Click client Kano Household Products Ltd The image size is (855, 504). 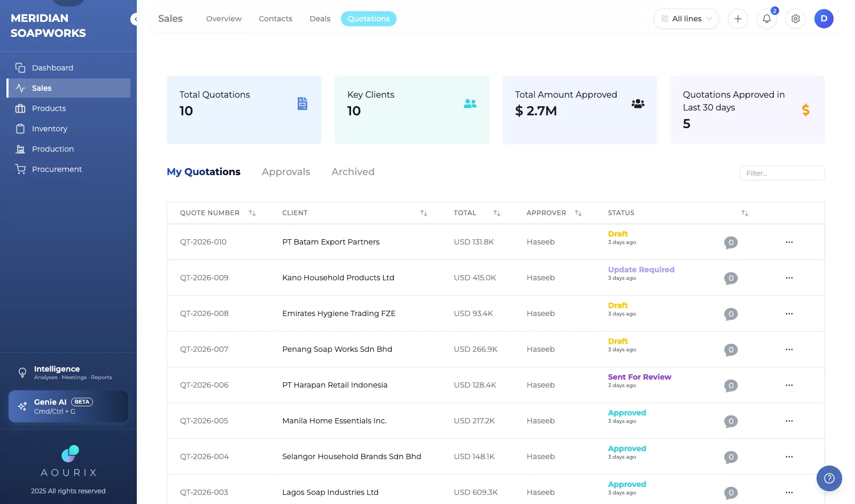pyautogui.click(x=338, y=278)
